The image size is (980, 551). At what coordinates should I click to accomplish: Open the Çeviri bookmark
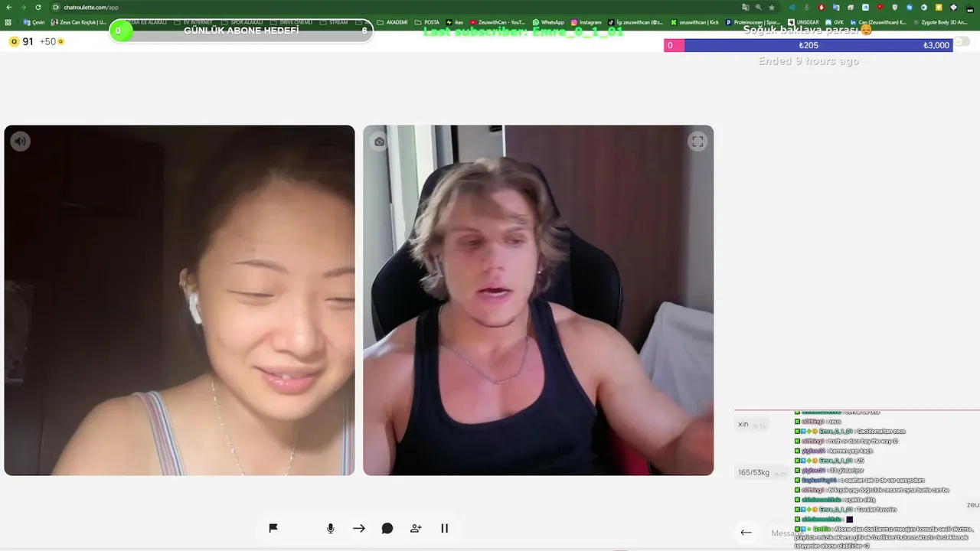[x=34, y=22]
